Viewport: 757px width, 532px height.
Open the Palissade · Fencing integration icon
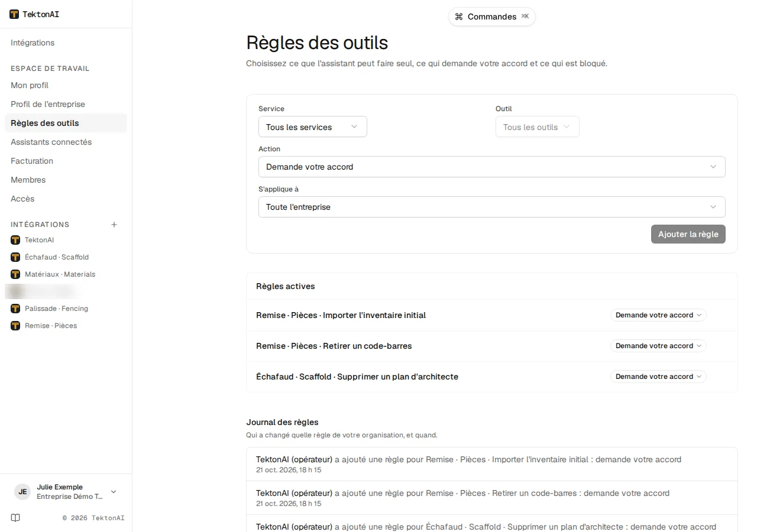[x=15, y=309]
